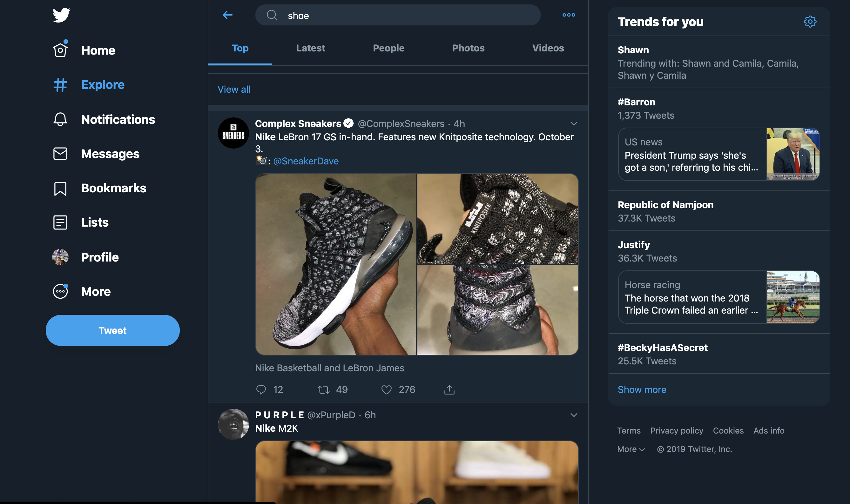
Task: Reply to the Complex Sneakers tweet
Action: [x=261, y=389]
